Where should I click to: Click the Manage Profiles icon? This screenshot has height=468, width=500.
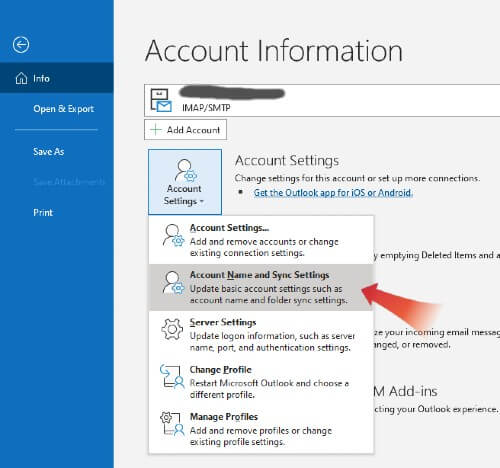click(x=172, y=424)
